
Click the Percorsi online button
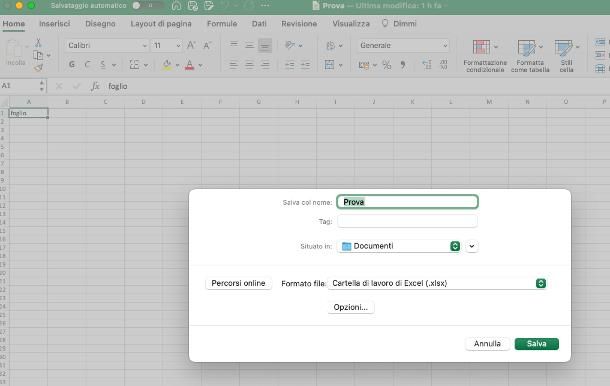click(238, 283)
